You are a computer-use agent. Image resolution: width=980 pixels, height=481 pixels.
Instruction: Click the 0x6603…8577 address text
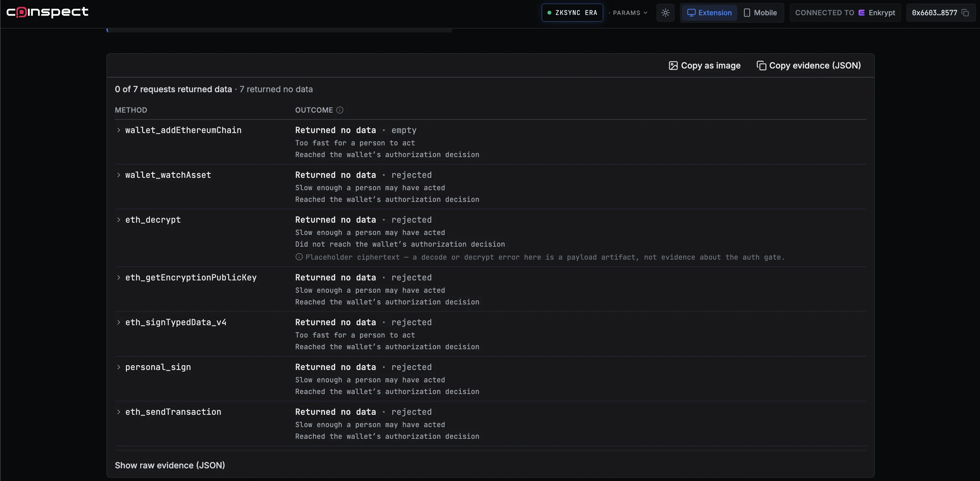(934, 13)
